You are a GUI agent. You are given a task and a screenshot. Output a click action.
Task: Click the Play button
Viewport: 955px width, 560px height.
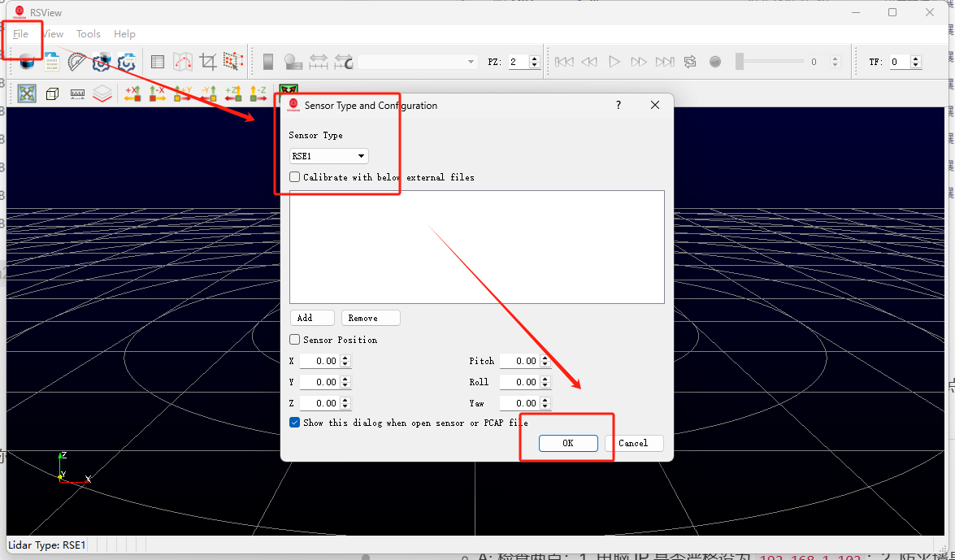pyautogui.click(x=614, y=62)
